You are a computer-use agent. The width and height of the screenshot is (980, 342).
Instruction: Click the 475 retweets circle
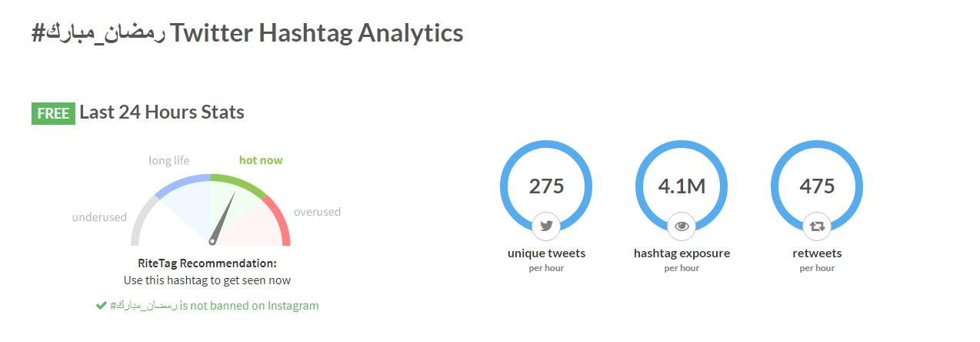(x=817, y=186)
